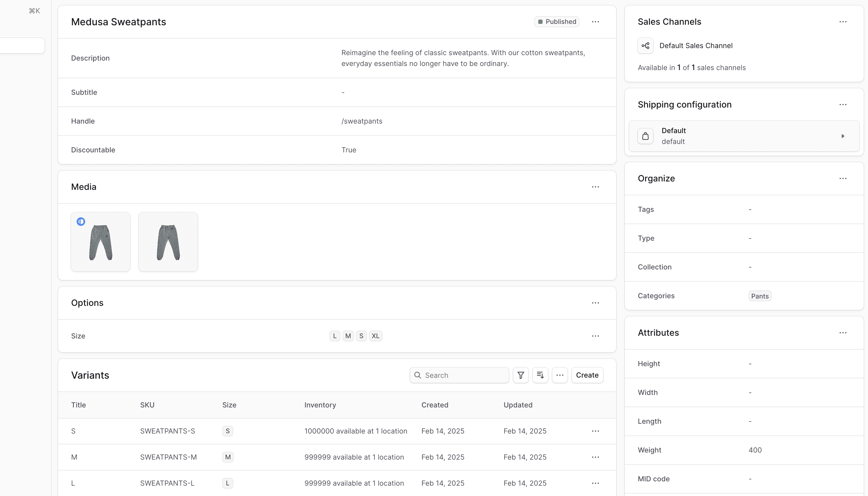
Task: Open the second sweatpants media thumbnail
Action: tap(168, 242)
